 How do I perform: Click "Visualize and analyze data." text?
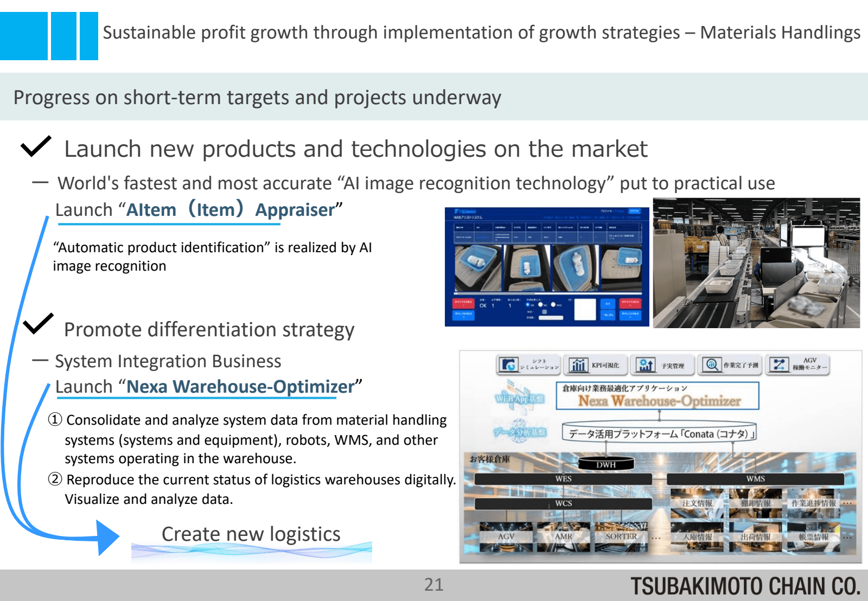[x=149, y=499]
